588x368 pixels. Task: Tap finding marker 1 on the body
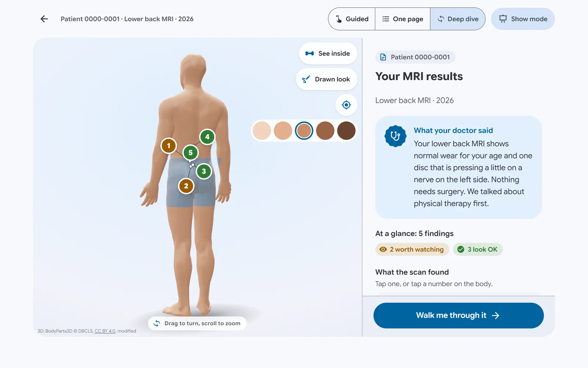(169, 146)
